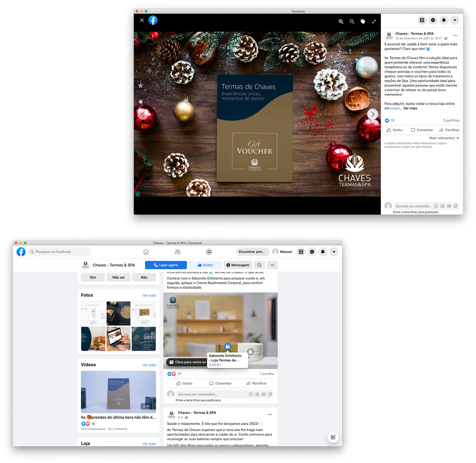Zoom out of the gift voucher photo
Image resolution: width=476 pixels, height=463 pixels.
tap(352, 21)
